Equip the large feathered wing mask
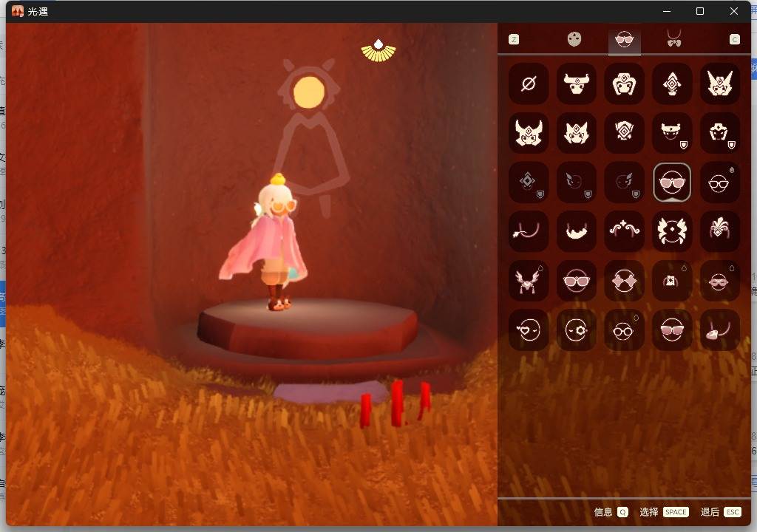757x532 pixels. click(672, 231)
